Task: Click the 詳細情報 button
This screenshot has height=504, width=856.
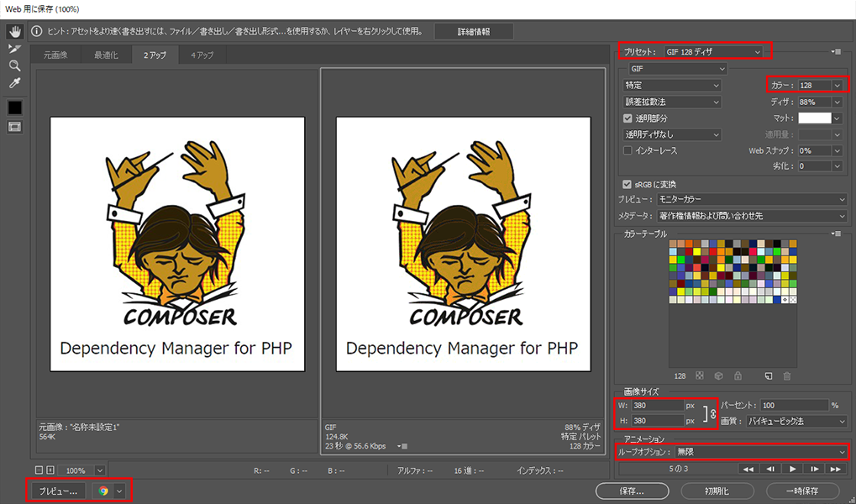Action: [473, 32]
